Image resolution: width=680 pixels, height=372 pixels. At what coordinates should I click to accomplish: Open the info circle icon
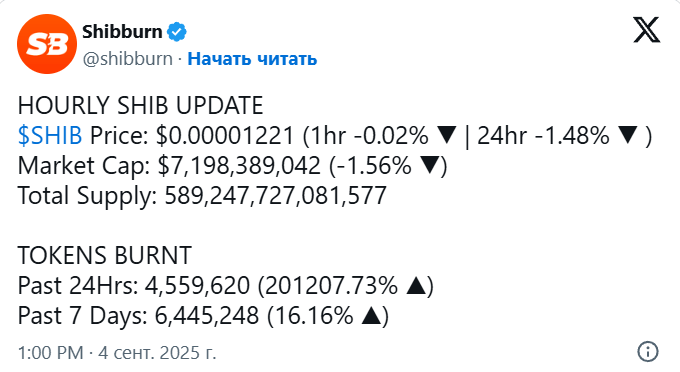pyautogui.click(x=648, y=351)
